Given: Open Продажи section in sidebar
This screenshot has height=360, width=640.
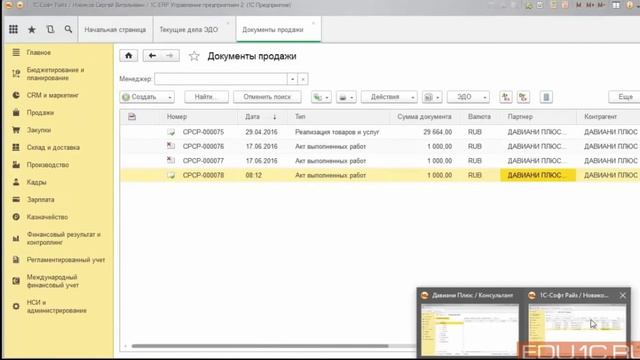Looking at the screenshot, I should point(40,113).
